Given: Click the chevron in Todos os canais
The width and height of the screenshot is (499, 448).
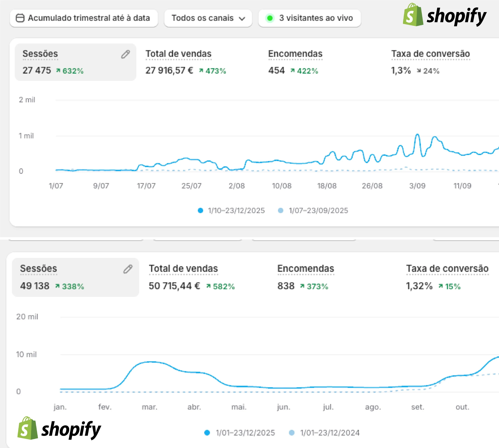Looking at the screenshot, I should click(242, 19).
